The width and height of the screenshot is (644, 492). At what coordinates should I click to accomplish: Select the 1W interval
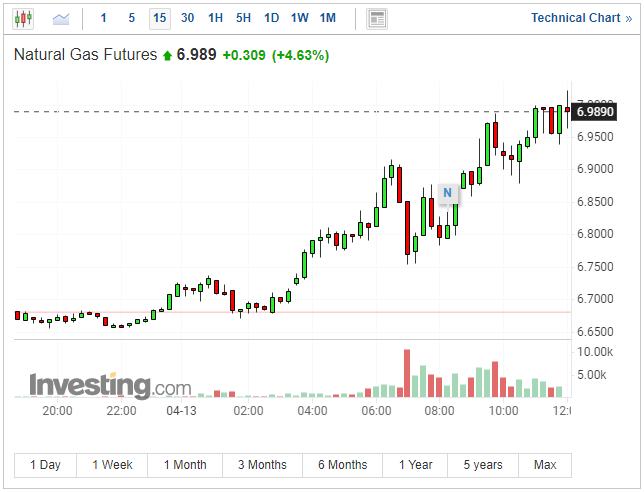pos(299,18)
